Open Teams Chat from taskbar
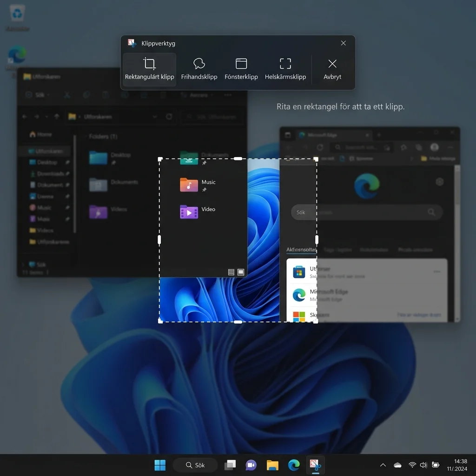Screen dimensions: 476x476 pos(251,465)
